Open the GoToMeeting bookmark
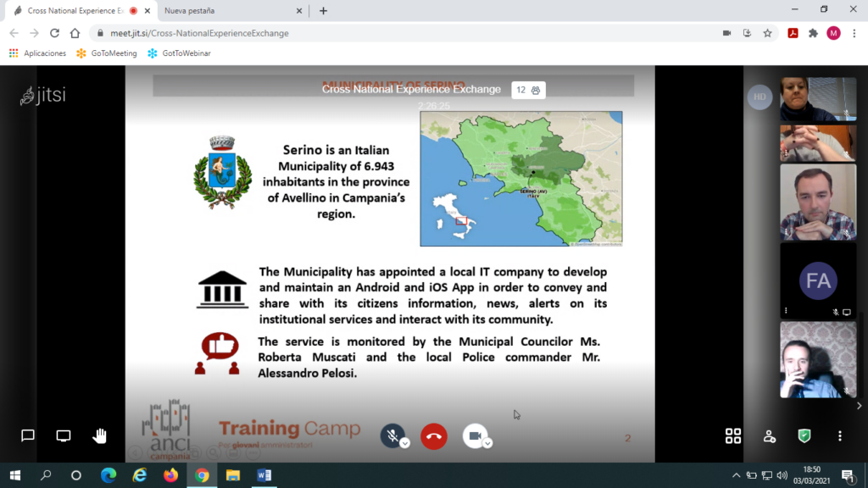Image resolution: width=868 pixels, height=488 pixels. 107,53
